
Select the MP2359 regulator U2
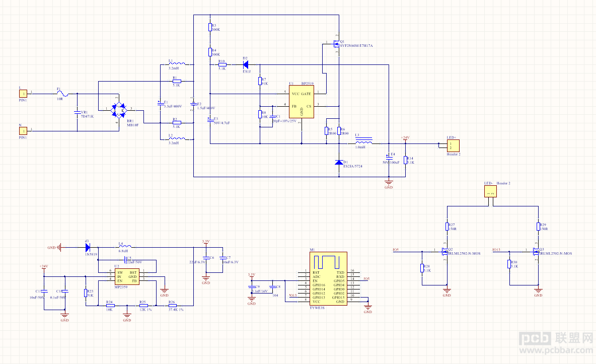127,276
